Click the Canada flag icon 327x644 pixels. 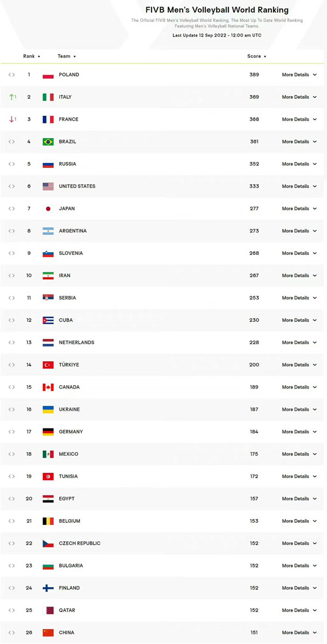pos(48,387)
